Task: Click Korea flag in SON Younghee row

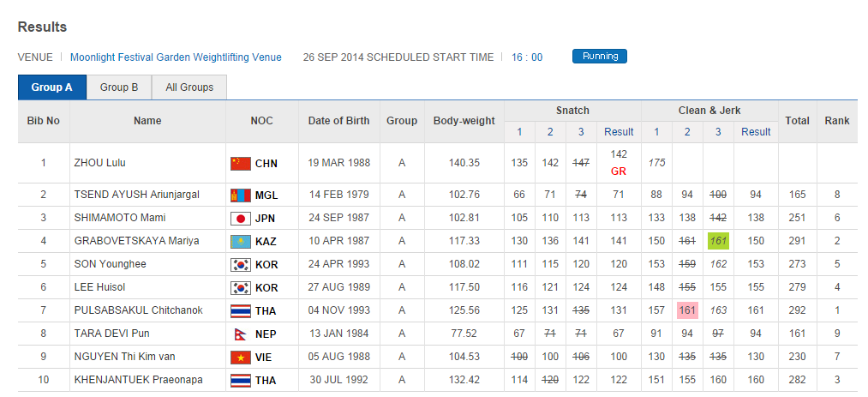Action: 241,265
